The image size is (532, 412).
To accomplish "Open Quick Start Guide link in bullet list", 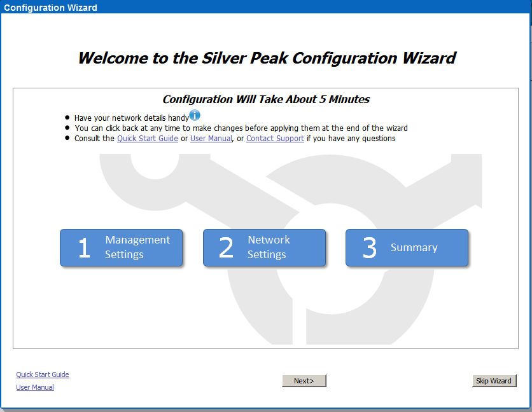I will click(x=148, y=139).
